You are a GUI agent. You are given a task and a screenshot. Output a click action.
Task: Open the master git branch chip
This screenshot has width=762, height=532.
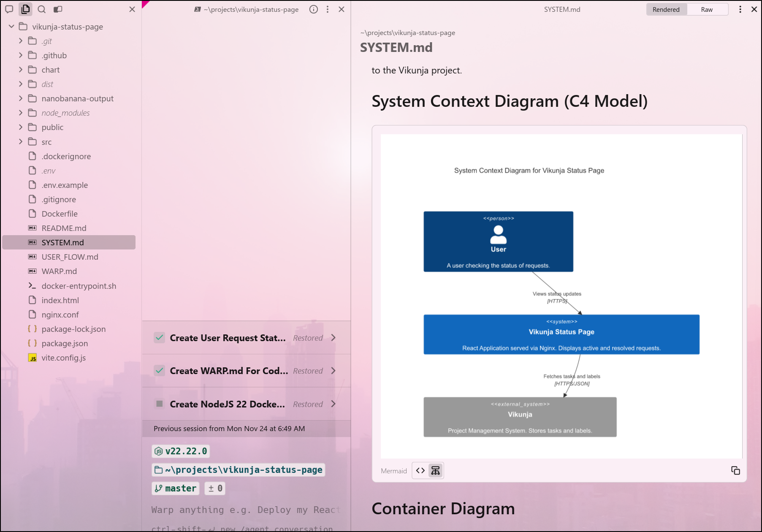[x=176, y=489]
